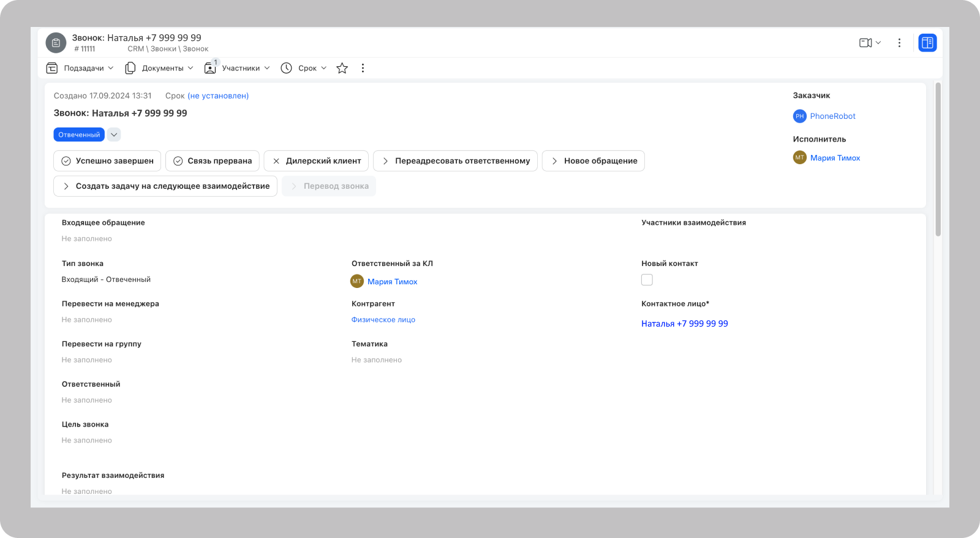980x538 pixels.
Task: Expand the Подзадачи dropdown chevron
Action: coord(111,68)
